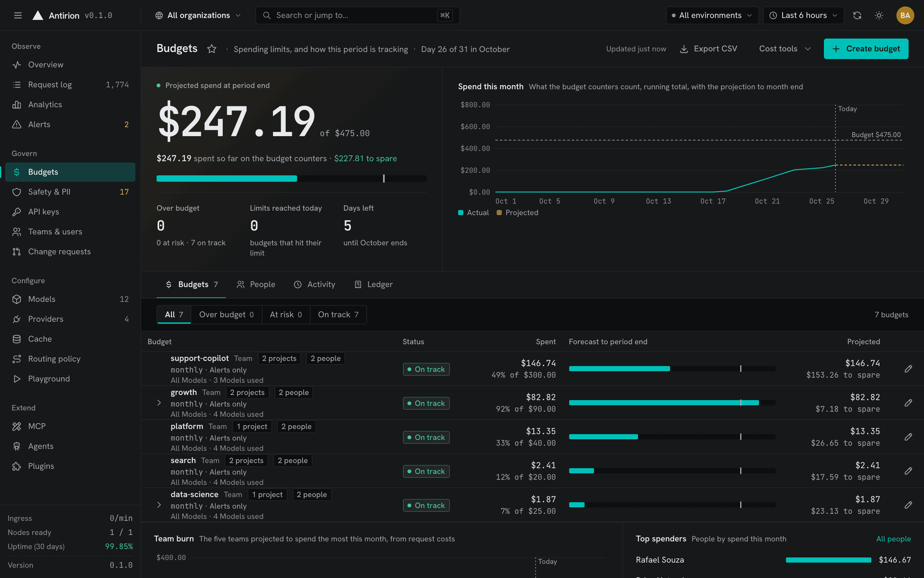Open the Cost tools menu

point(785,48)
